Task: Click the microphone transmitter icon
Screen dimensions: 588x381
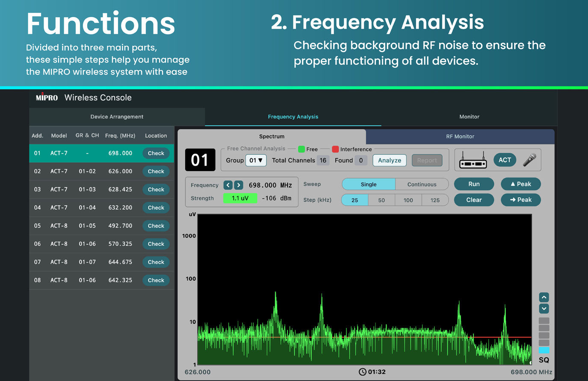Action: 529,160
